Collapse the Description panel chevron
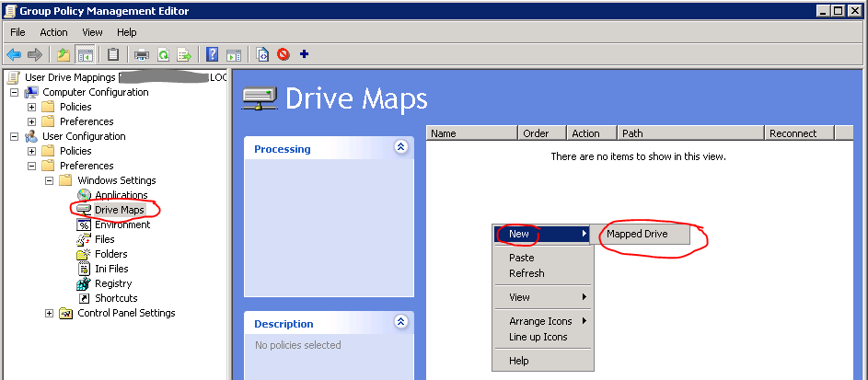The width and height of the screenshot is (868, 380). click(x=400, y=322)
